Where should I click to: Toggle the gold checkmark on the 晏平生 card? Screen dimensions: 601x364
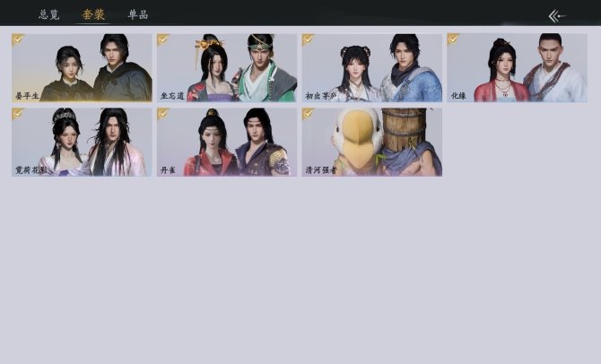pyautogui.click(x=17, y=39)
